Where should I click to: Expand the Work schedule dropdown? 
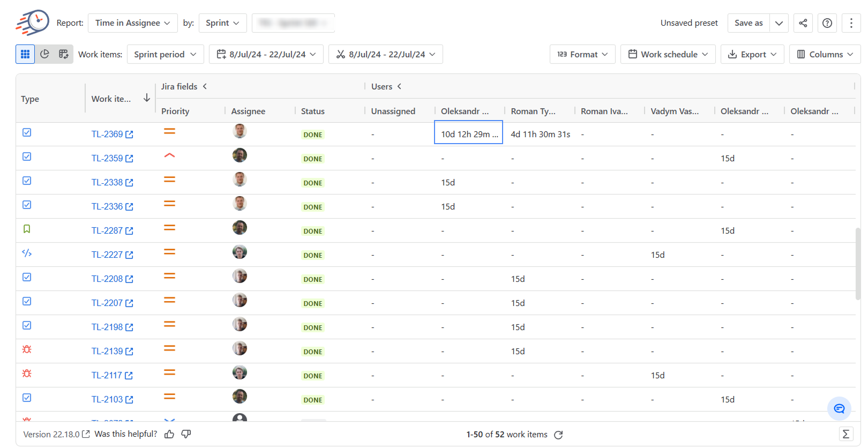[x=668, y=54]
